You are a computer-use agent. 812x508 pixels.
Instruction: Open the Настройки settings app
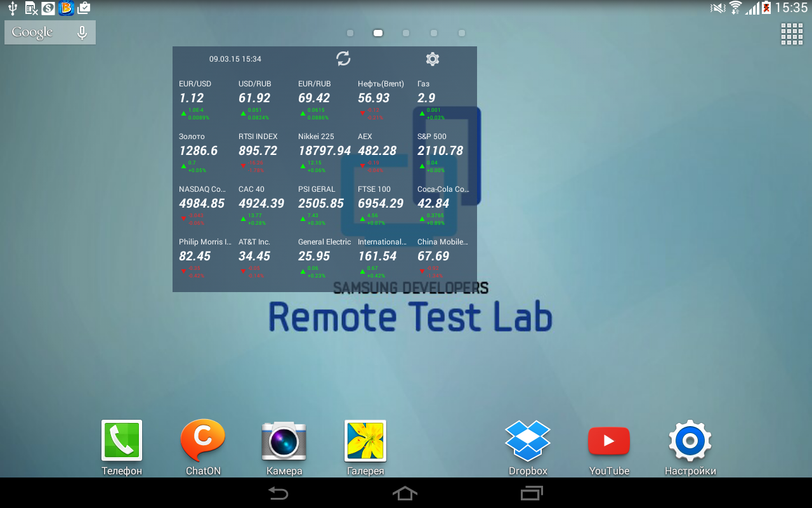coord(690,448)
